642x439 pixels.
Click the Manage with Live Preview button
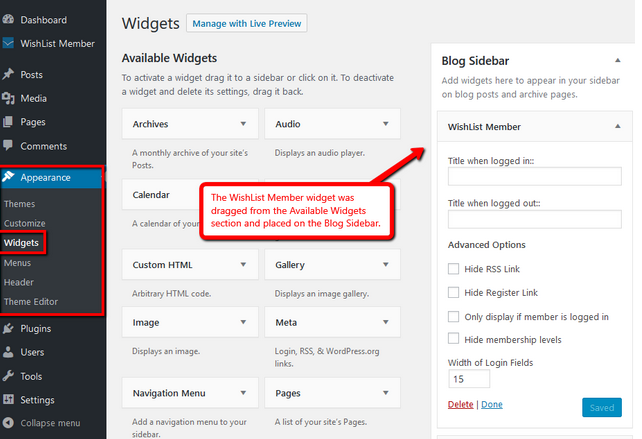[246, 23]
